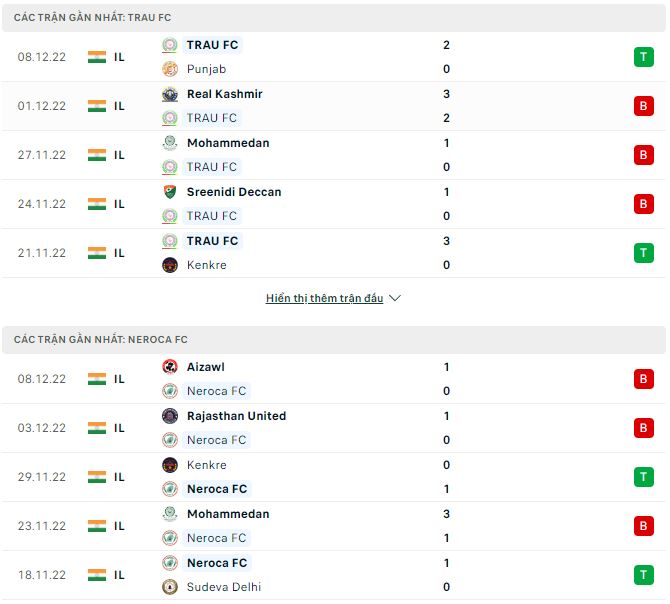
Task: Open the Mohammedan team name on 27.11.22
Action: (x=228, y=143)
